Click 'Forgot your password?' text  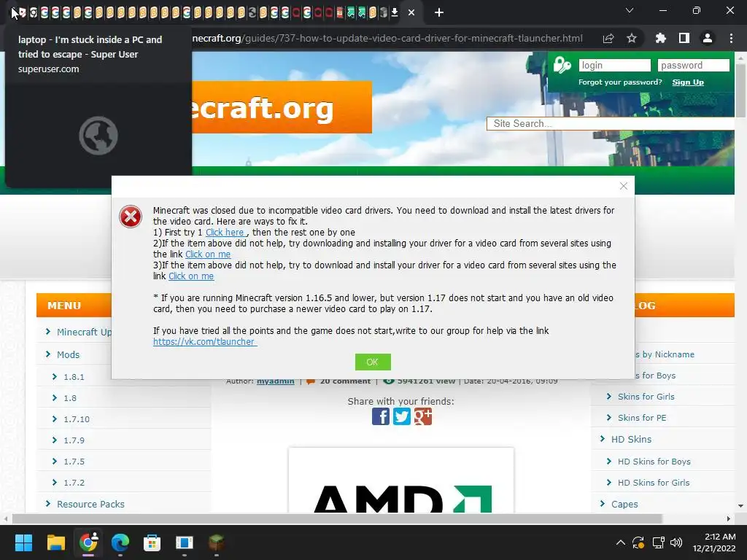620,82
